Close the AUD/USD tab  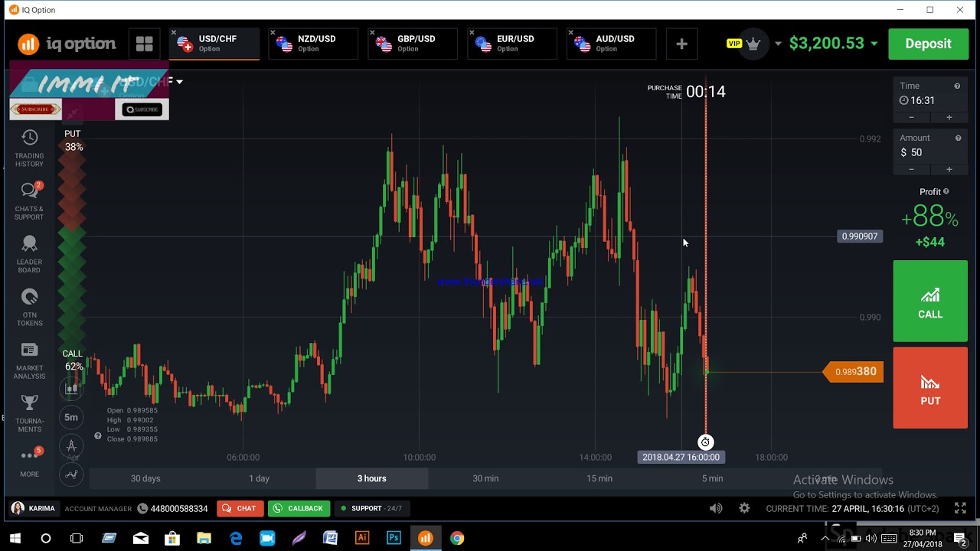tap(571, 33)
